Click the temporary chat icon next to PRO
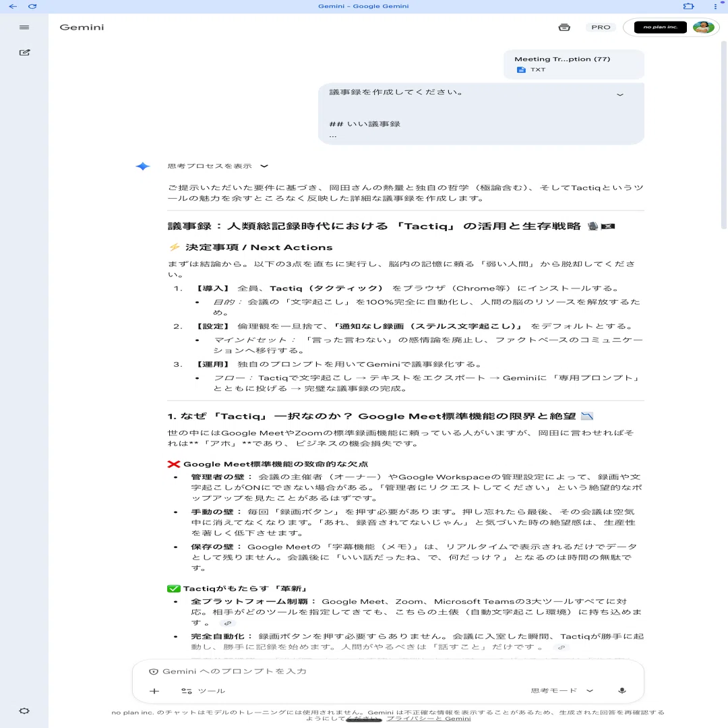 pos(564,28)
